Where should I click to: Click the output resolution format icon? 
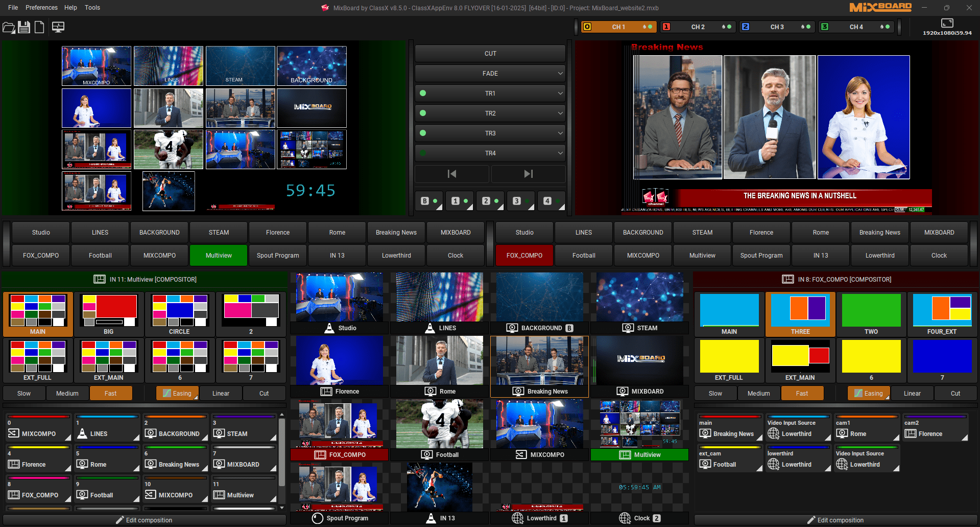click(947, 23)
